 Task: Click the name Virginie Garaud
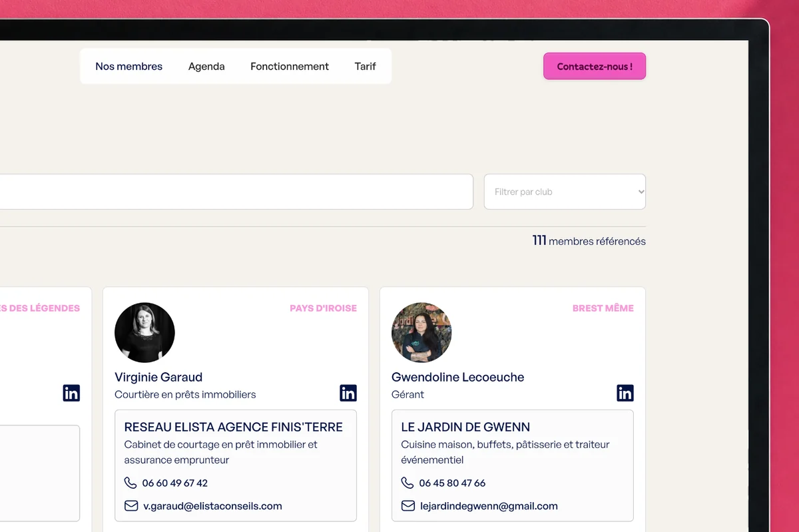[x=158, y=377]
